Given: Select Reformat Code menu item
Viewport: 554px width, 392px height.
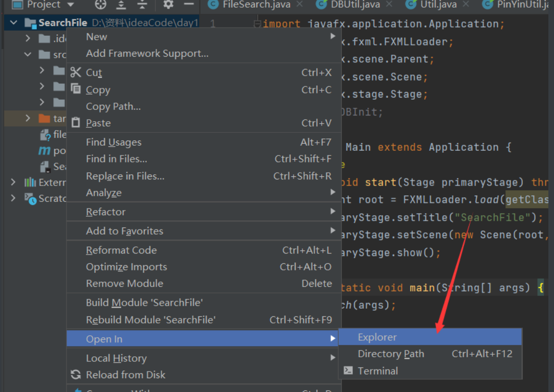Looking at the screenshot, I should 204,250.
